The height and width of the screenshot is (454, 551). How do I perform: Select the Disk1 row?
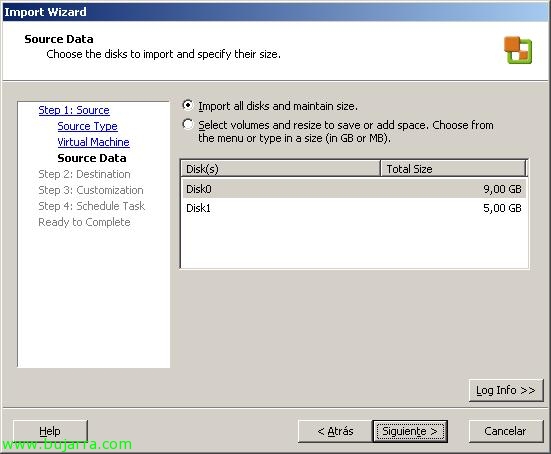click(354, 208)
